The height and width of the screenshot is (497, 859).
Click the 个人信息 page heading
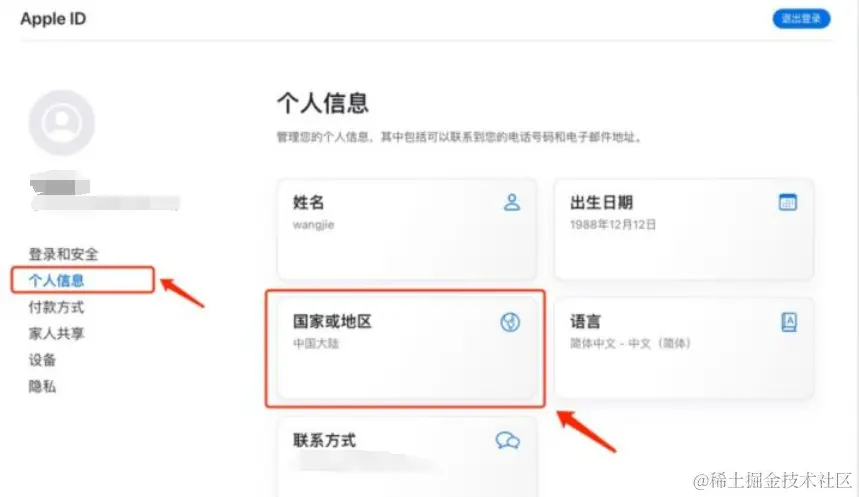pos(323,103)
